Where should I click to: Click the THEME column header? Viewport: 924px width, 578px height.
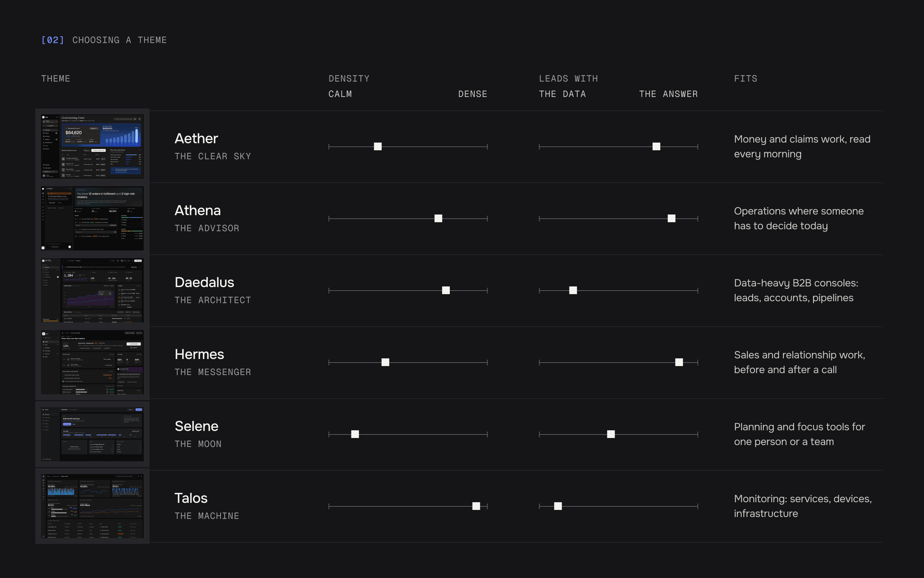coord(56,79)
